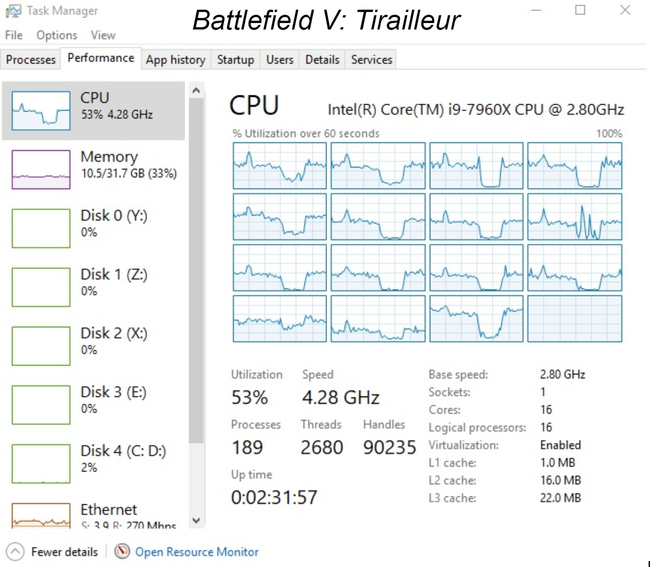Screen dimensions: 650x567
Task: Click the '% Utilization over 60 seconds' label
Action: pyautogui.click(x=306, y=133)
